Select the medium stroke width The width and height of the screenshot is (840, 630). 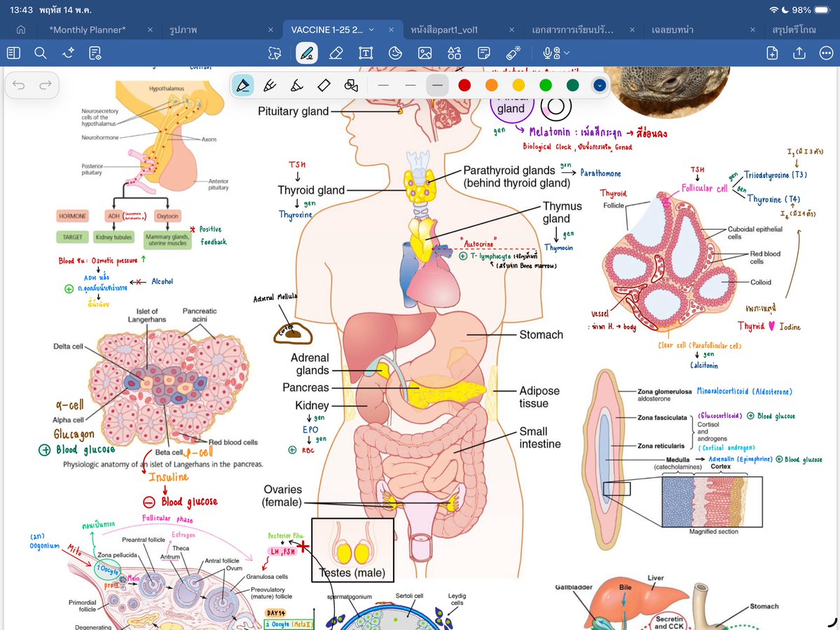(x=411, y=85)
